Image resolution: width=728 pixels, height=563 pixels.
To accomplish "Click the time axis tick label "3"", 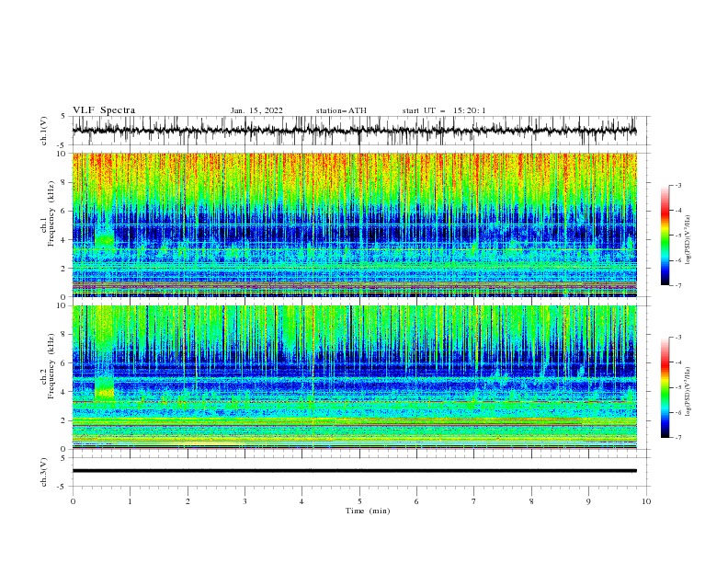I will 245,501.
